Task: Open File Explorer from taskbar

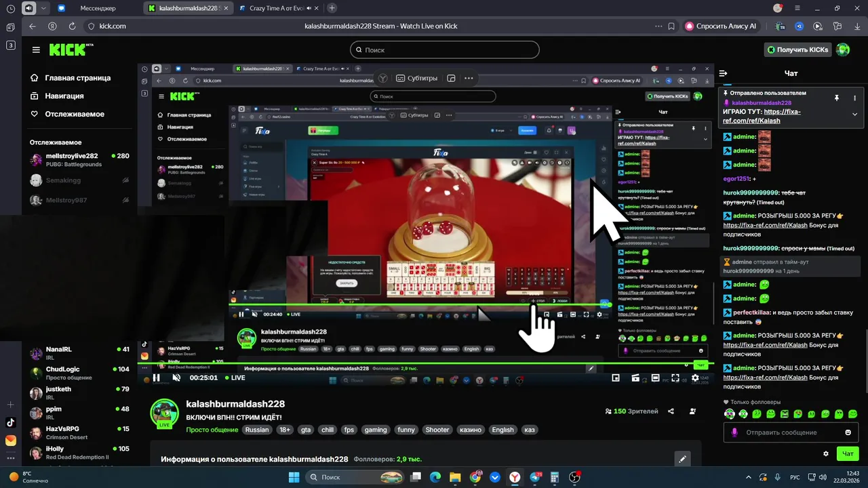Action: click(455, 477)
